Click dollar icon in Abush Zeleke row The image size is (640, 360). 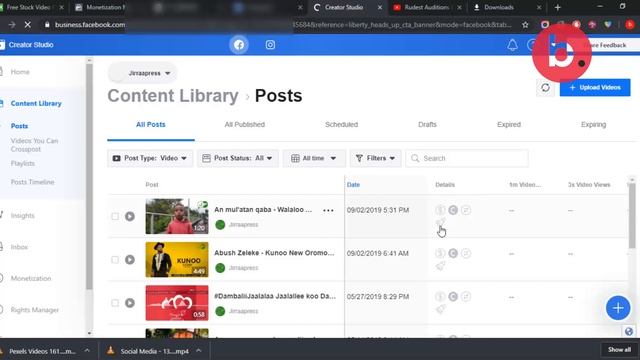coord(440,253)
